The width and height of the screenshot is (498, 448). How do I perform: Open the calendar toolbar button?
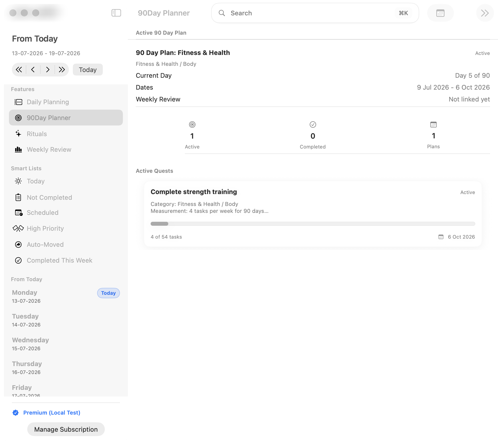(x=440, y=13)
